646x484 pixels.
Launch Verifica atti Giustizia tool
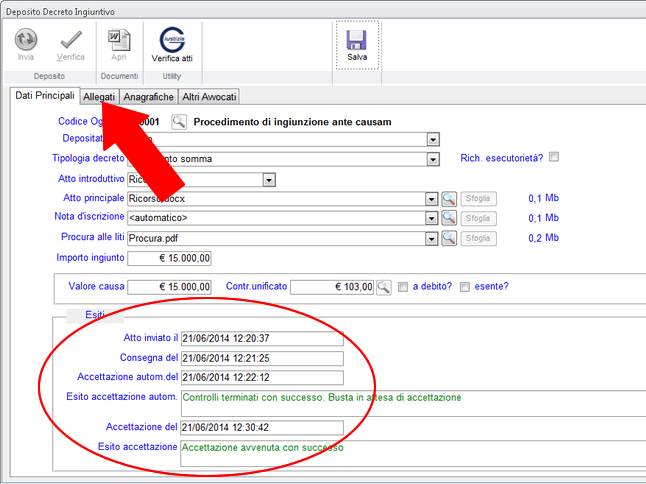click(172, 40)
